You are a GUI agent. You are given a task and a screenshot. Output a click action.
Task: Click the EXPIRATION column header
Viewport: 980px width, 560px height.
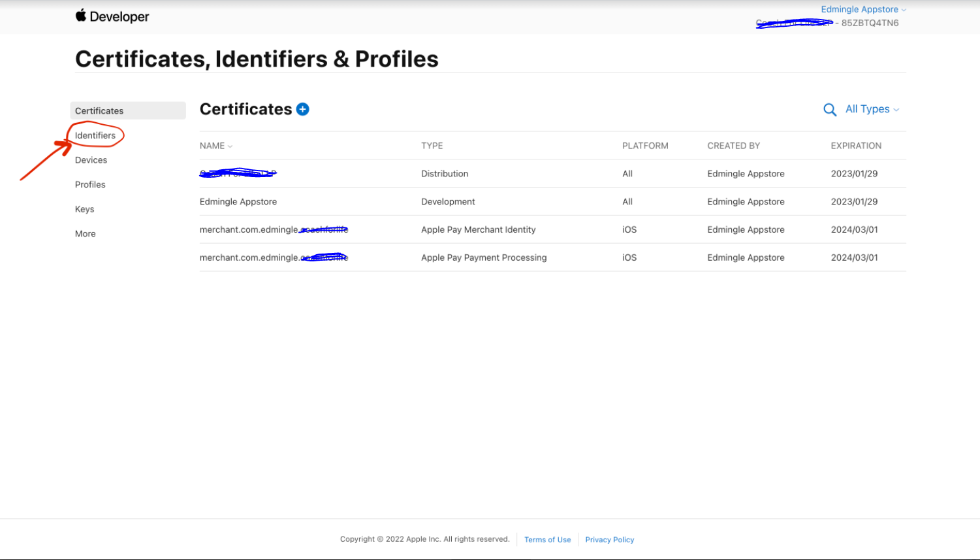pyautogui.click(x=856, y=146)
